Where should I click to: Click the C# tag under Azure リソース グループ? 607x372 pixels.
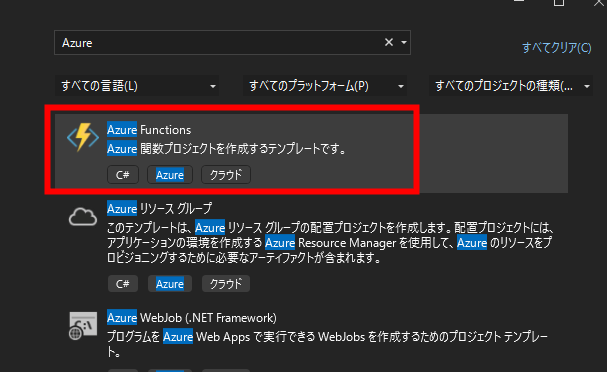pyautogui.click(x=123, y=284)
